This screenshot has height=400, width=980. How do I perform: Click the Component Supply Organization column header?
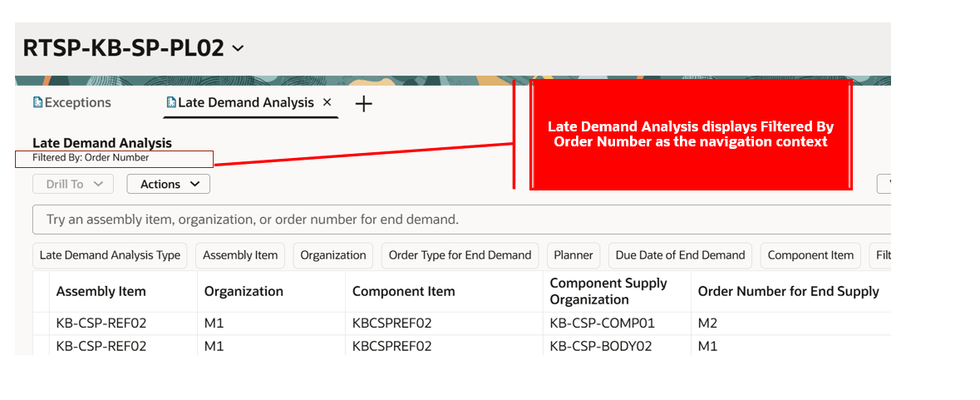(617, 291)
